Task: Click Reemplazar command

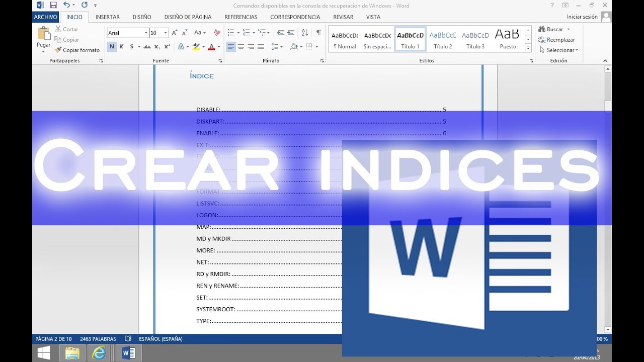Action: click(556, 40)
